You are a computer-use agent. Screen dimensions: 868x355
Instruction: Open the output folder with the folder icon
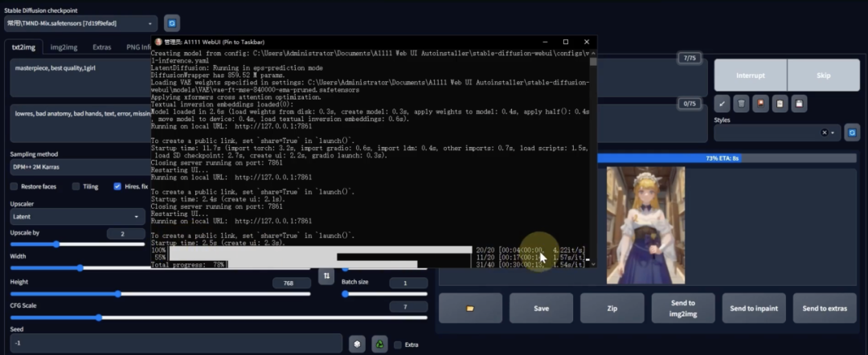click(470, 308)
